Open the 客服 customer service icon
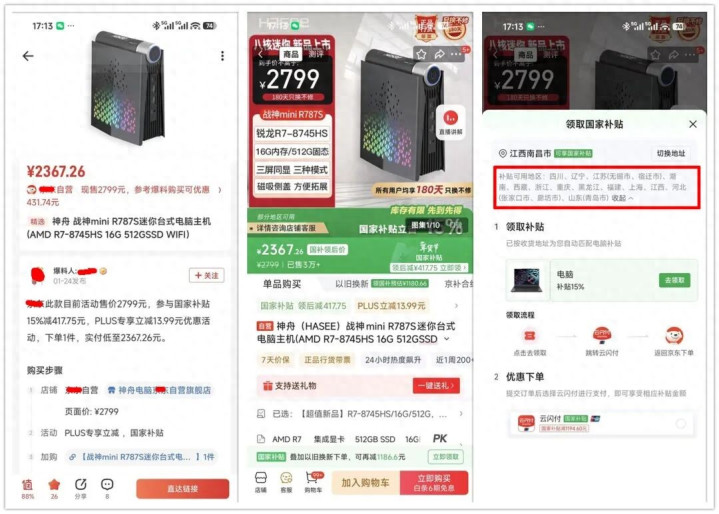The width and height of the screenshot is (719, 514). (x=286, y=482)
